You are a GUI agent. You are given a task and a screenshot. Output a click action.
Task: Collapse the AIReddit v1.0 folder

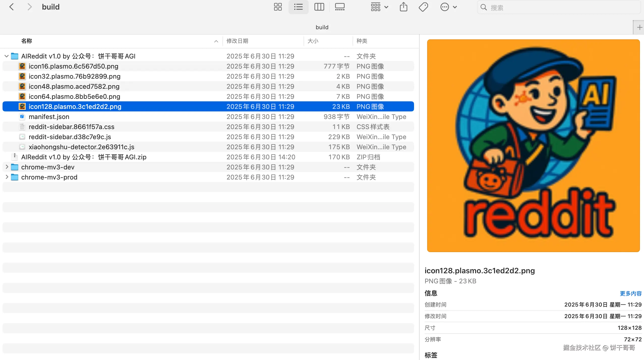coord(7,56)
